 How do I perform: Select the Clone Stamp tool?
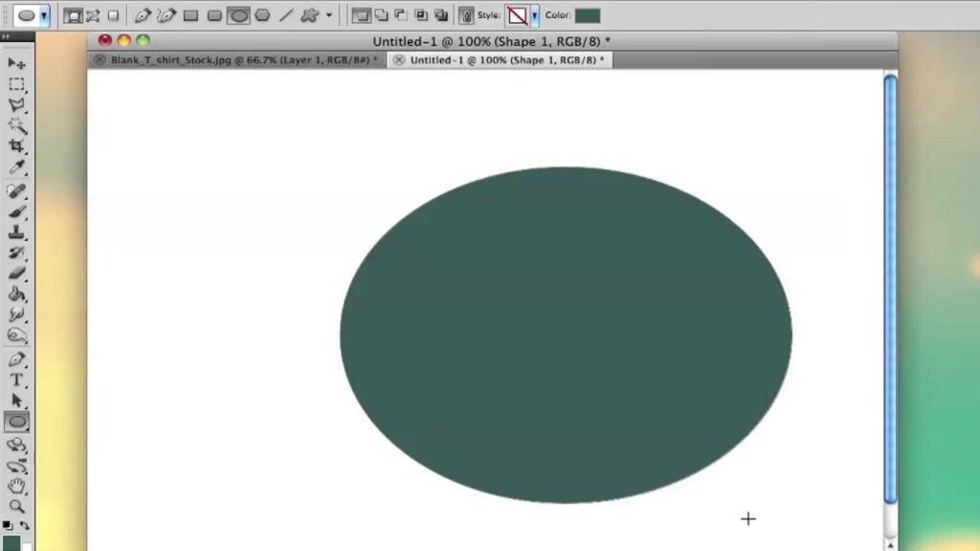pyautogui.click(x=16, y=232)
